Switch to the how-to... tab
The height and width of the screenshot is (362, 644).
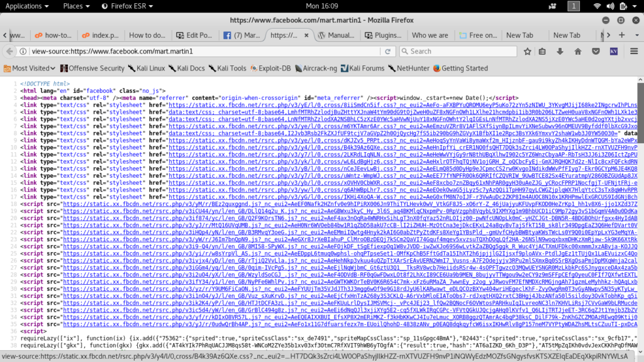click(x=53, y=35)
